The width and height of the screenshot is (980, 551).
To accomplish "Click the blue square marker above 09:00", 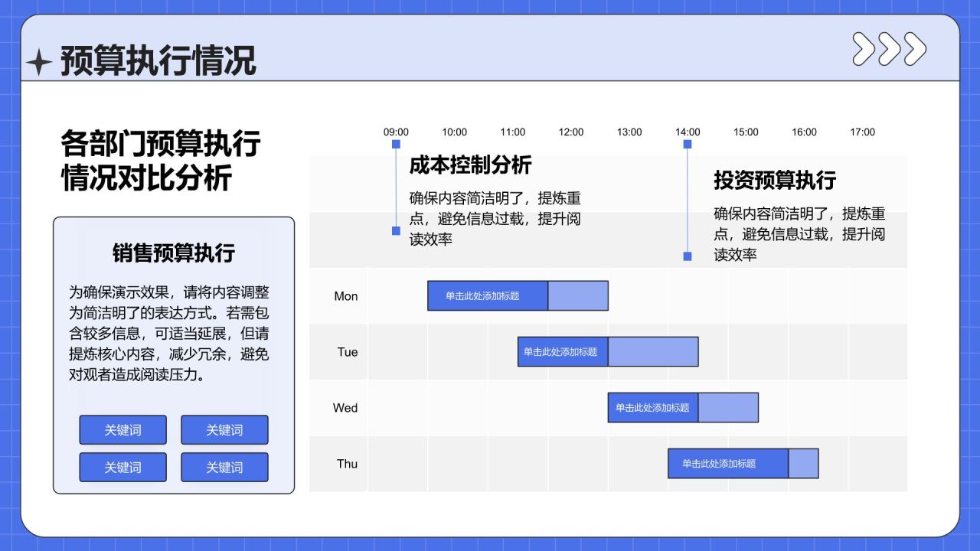I will point(395,143).
